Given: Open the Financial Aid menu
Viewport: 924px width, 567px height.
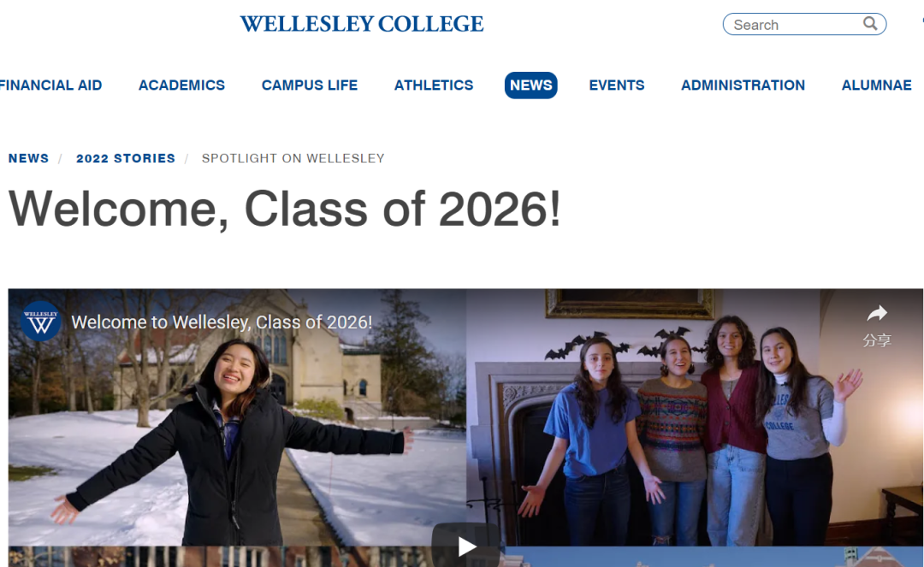Looking at the screenshot, I should 51,86.
